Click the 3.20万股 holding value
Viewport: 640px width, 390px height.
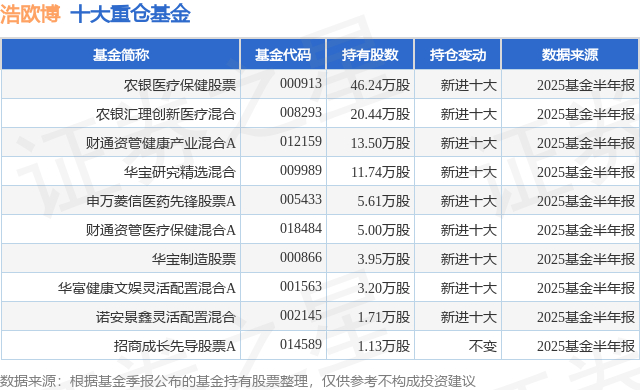[384, 288]
